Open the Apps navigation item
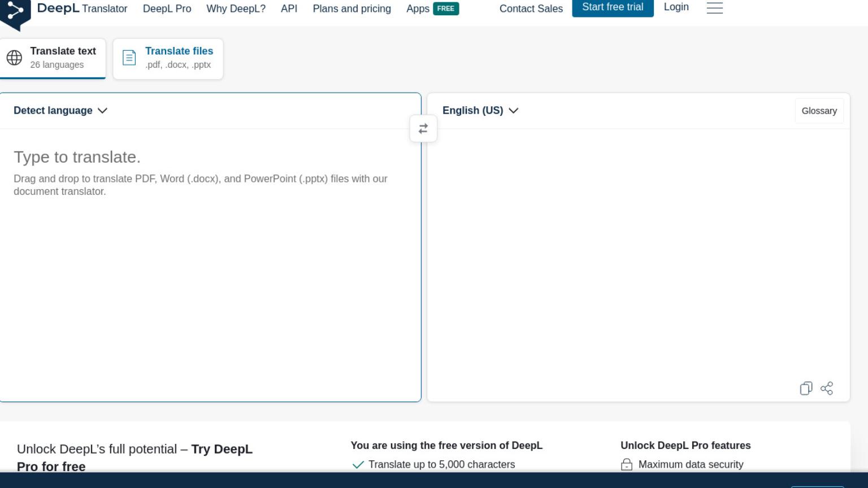This screenshot has height=488, width=868. 418,8
